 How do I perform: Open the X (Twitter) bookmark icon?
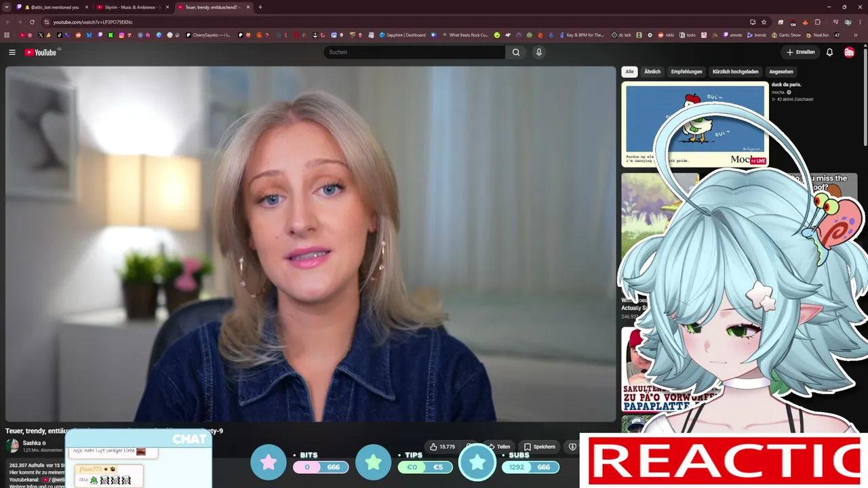(41, 35)
